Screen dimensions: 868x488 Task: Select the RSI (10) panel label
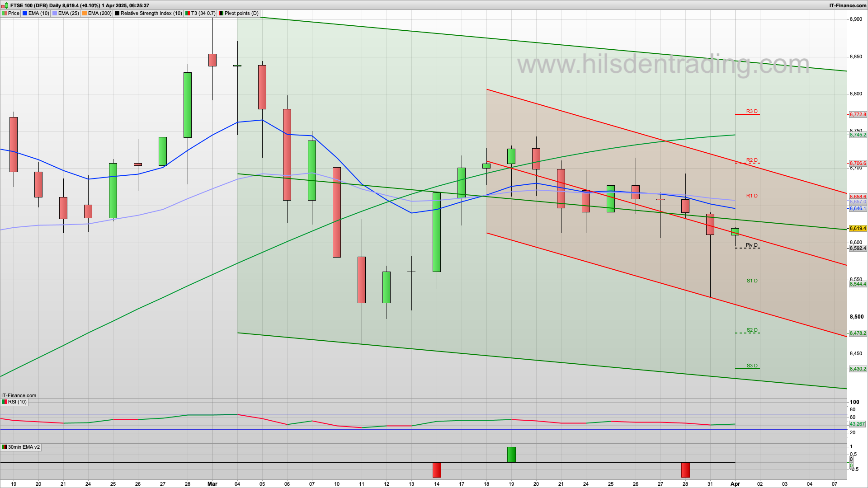click(x=17, y=402)
